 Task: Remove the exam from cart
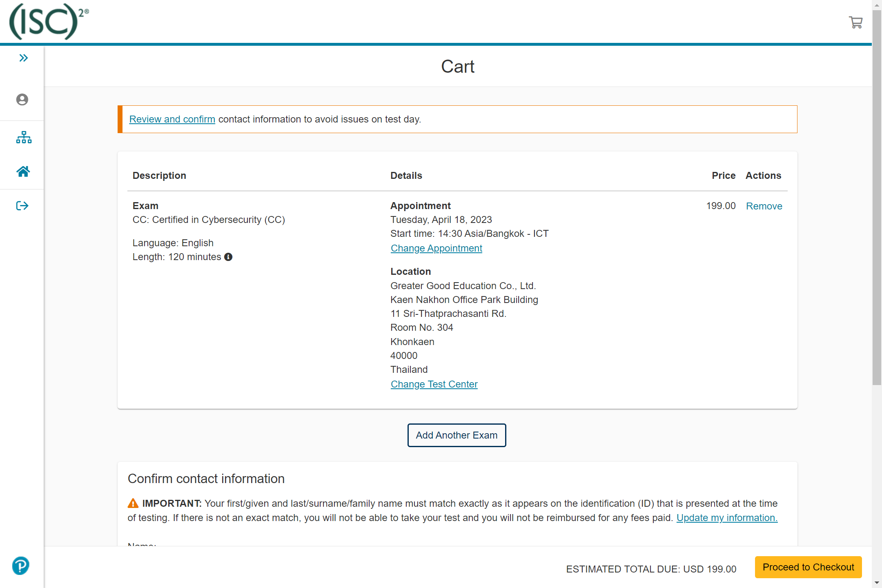(x=764, y=206)
